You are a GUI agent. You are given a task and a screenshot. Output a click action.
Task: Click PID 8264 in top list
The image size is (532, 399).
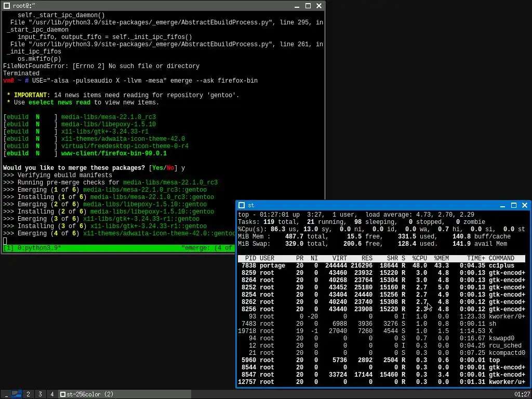(x=249, y=280)
